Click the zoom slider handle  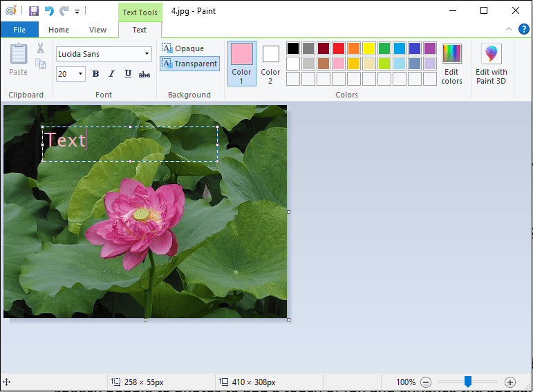(468, 382)
